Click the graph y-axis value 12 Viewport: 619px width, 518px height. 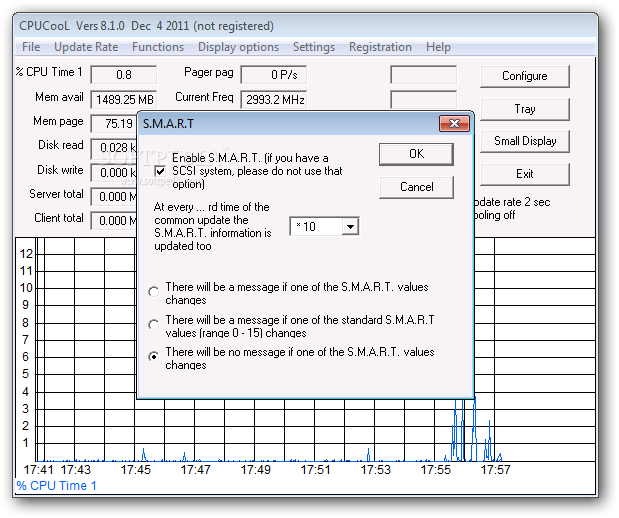point(26,254)
